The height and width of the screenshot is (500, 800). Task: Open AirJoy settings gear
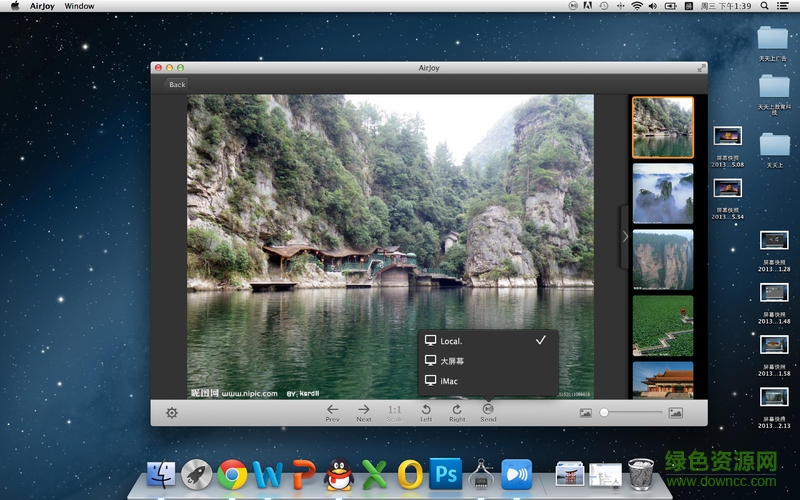[x=172, y=412]
